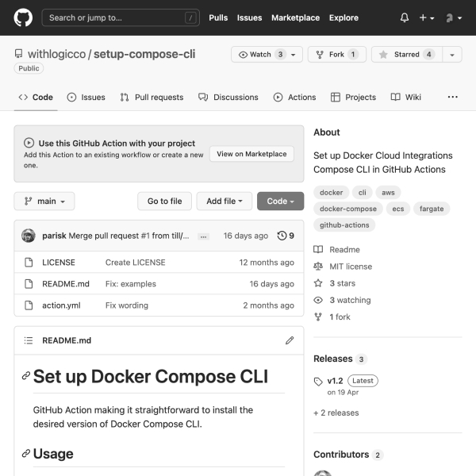Screen dimensions: 476x476
Task: Switch to the Pull requests tab
Action: [152, 97]
